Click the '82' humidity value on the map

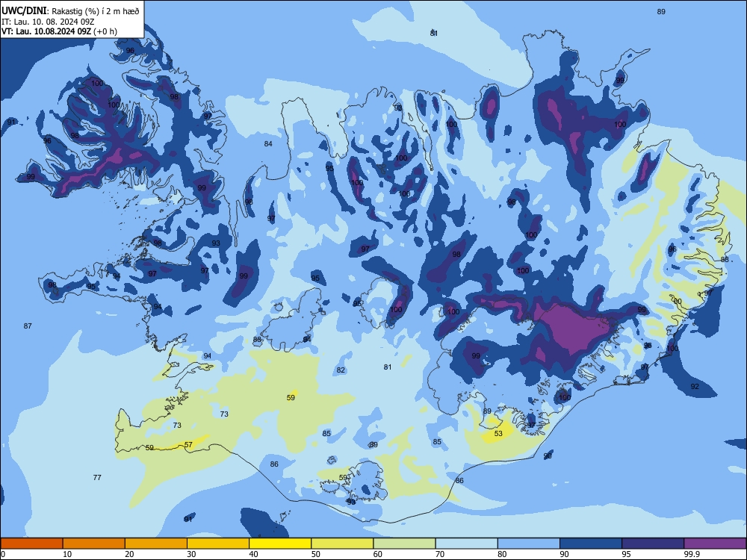[x=341, y=370]
